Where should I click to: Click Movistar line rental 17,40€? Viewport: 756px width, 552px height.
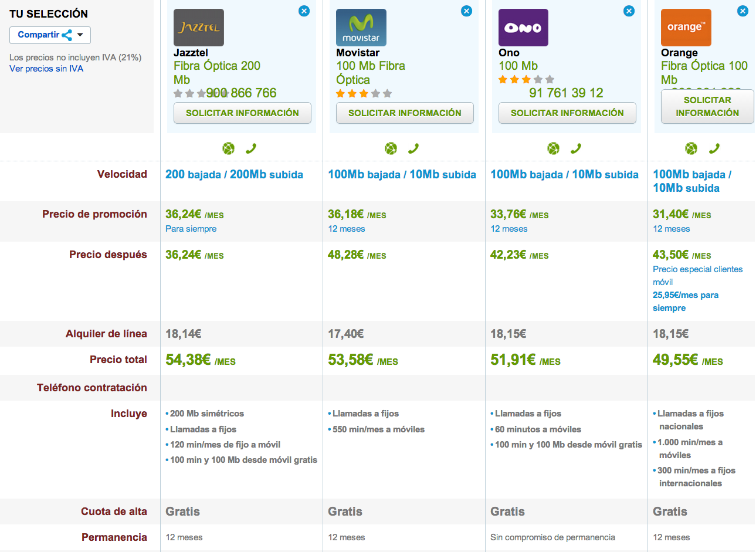pyautogui.click(x=345, y=334)
